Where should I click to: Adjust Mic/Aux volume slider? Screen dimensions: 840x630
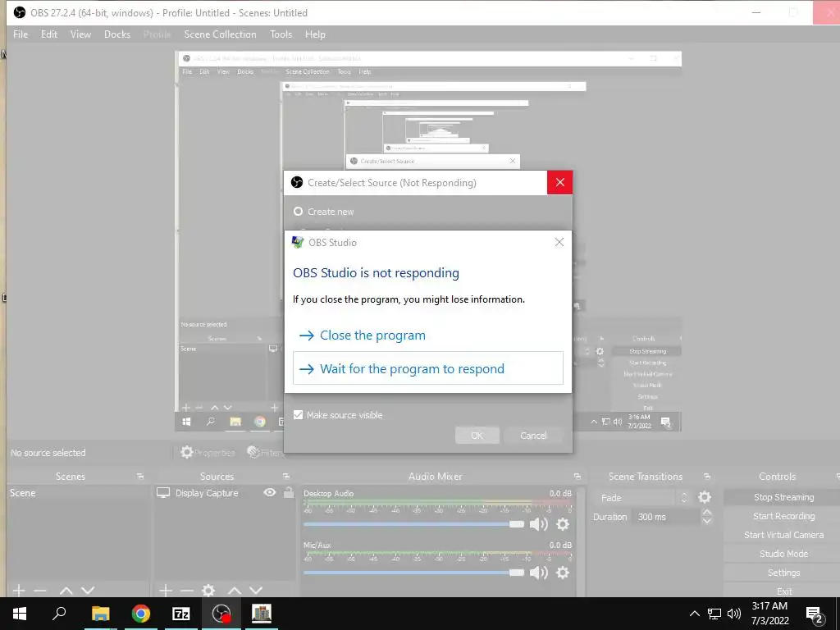[x=413, y=573]
